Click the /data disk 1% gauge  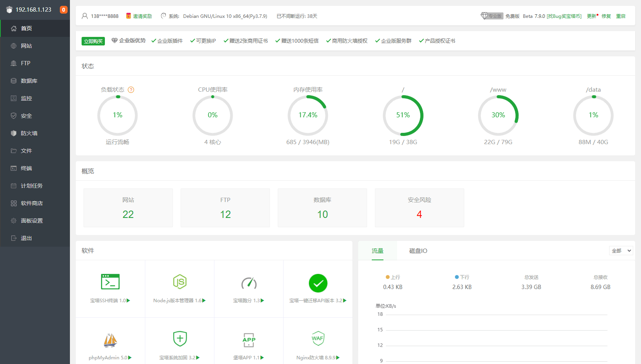tap(593, 115)
